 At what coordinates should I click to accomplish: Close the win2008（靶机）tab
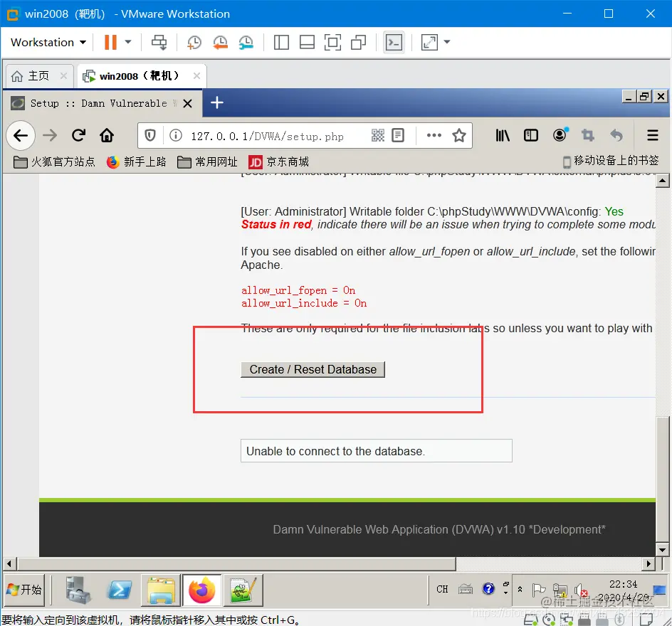pos(196,76)
